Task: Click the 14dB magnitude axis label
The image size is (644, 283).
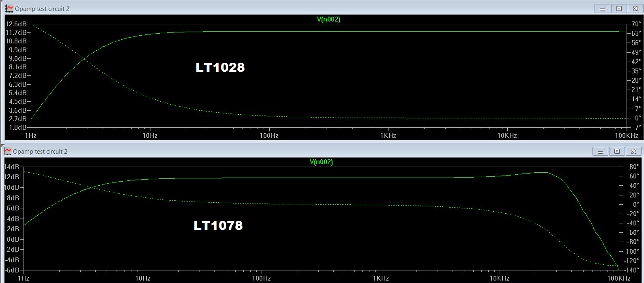Action: (12, 167)
